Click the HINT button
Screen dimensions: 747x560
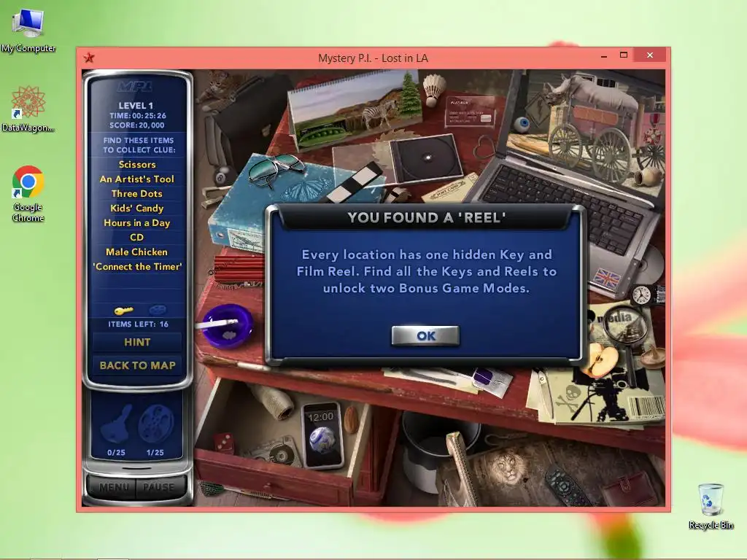click(x=137, y=342)
